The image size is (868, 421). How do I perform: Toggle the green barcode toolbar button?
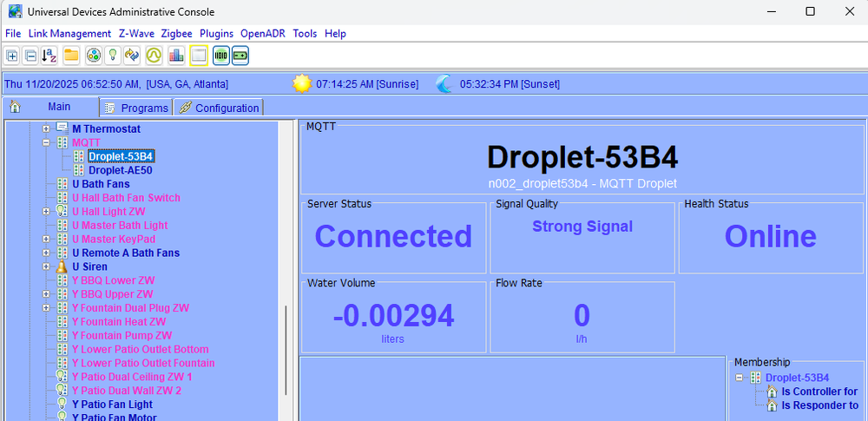coord(220,56)
